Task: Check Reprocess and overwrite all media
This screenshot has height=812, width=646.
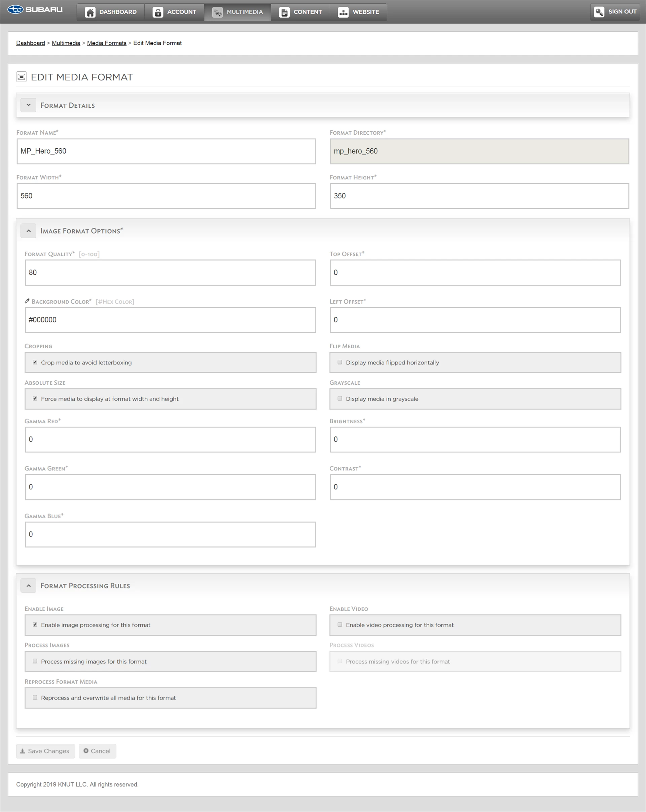Action: point(35,698)
